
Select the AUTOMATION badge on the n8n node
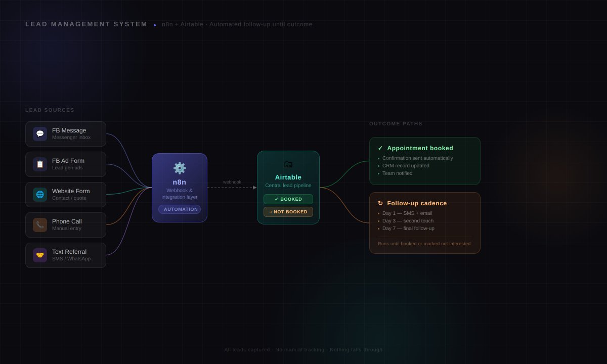pyautogui.click(x=180, y=209)
